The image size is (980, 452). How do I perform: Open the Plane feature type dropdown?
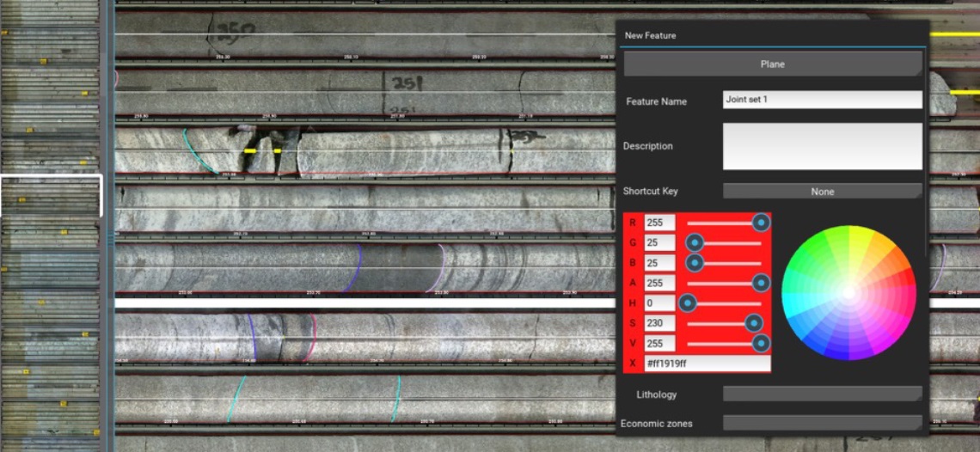point(773,64)
